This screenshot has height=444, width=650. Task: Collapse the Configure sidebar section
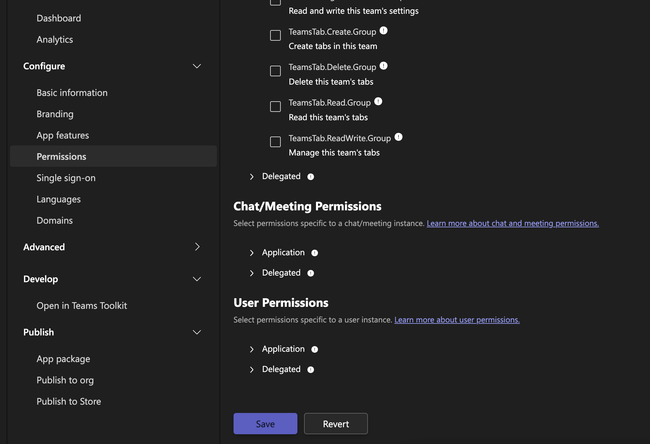pos(196,66)
